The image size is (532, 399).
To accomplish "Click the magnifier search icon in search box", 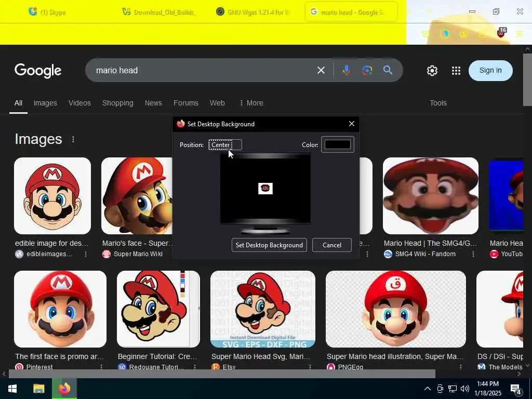I will 388,70.
